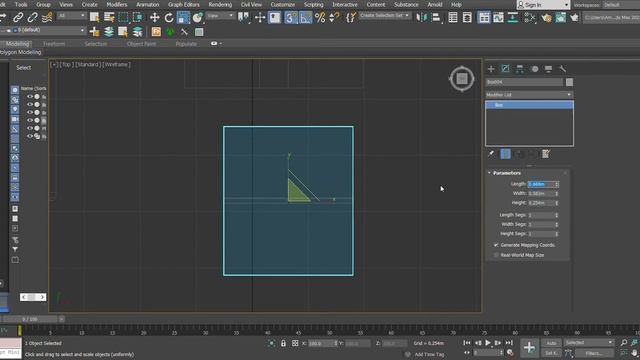
Task: Enable Real-World Map Size checkbox
Action: click(496, 255)
